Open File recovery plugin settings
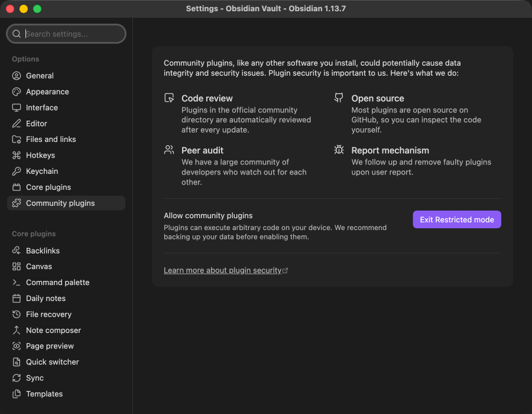The height and width of the screenshot is (414, 532). point(66,314)
